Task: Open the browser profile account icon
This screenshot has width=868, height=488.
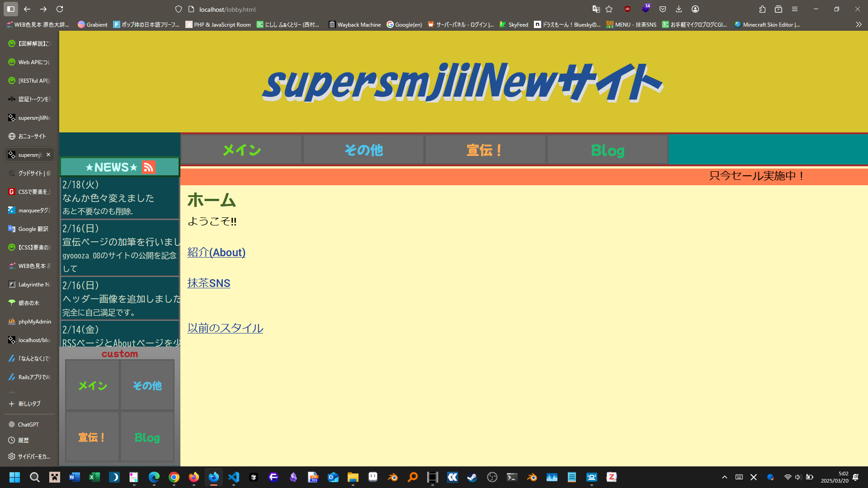Action: click(x=695, y=9)
